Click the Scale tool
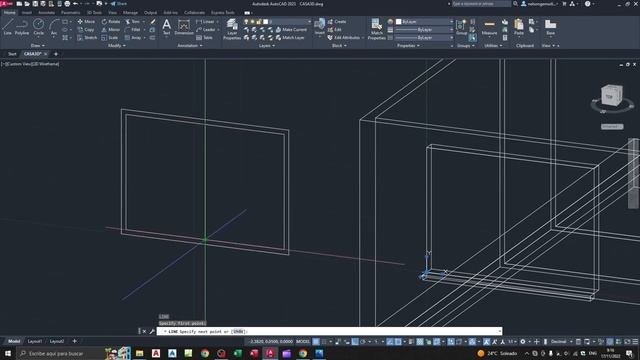The height and width of the screenshot is (360, 640). click(x=110, y=38)
